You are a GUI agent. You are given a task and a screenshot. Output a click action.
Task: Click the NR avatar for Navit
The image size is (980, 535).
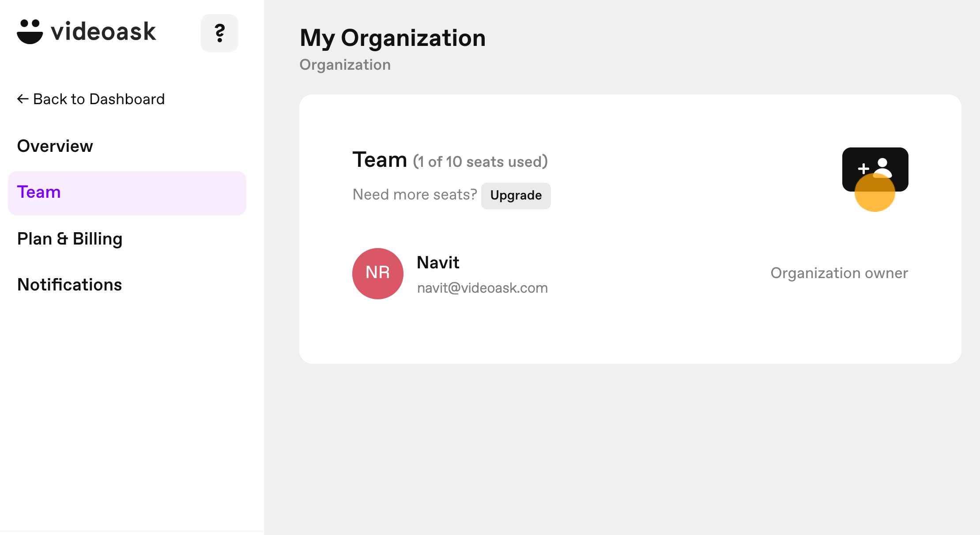pos(378,274)
